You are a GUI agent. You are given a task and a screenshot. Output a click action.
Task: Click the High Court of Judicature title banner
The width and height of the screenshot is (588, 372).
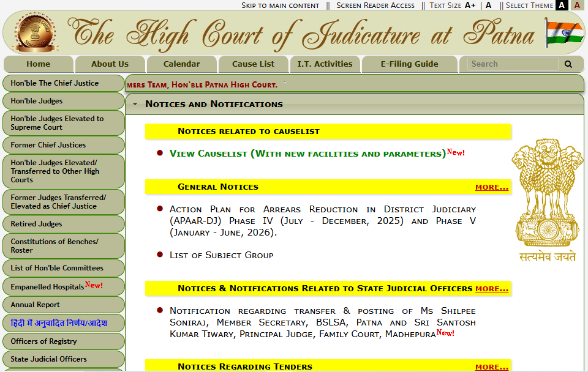pyautogui.click(x=301, y=34)
